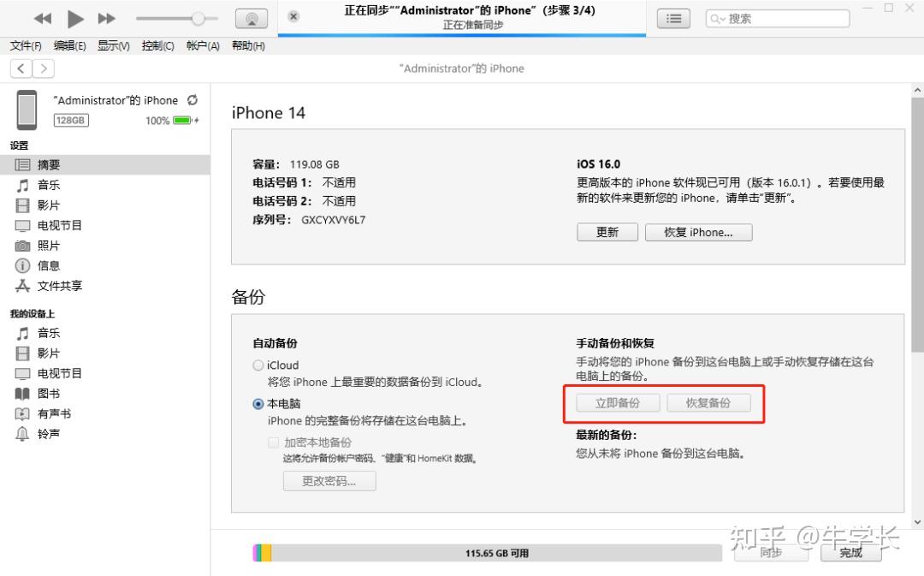Select 音乐 under 我的设备上
The width and height of the screenshot is (924, 576).
coord(105,333)
